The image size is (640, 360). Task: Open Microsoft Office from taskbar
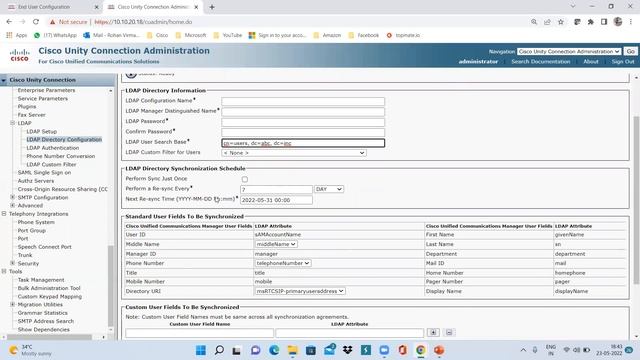[x=402, y=350]
